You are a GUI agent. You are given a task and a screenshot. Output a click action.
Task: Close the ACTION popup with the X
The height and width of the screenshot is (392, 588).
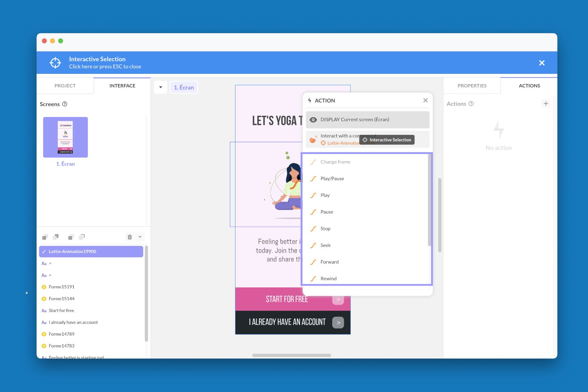[x=425, y=100]
